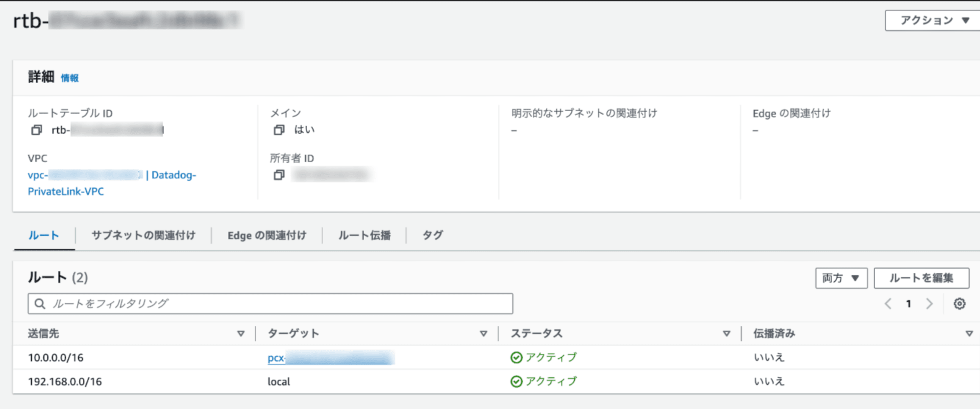Click active status icon for 192.168.0.0/16 route
This screenshot has height=409, width=980.
[516, 382]
